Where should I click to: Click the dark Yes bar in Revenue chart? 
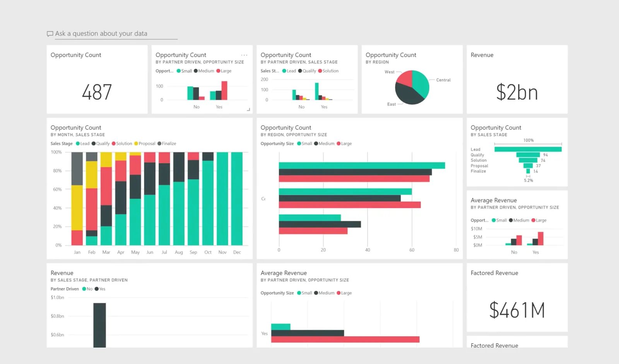click(99, 325)
